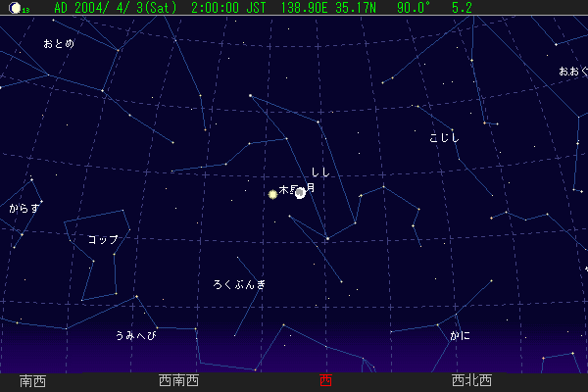This screenshot has height=392, width=588.
Task: Click the ろくぶんぎ constellation label
Action: (239, 284)
